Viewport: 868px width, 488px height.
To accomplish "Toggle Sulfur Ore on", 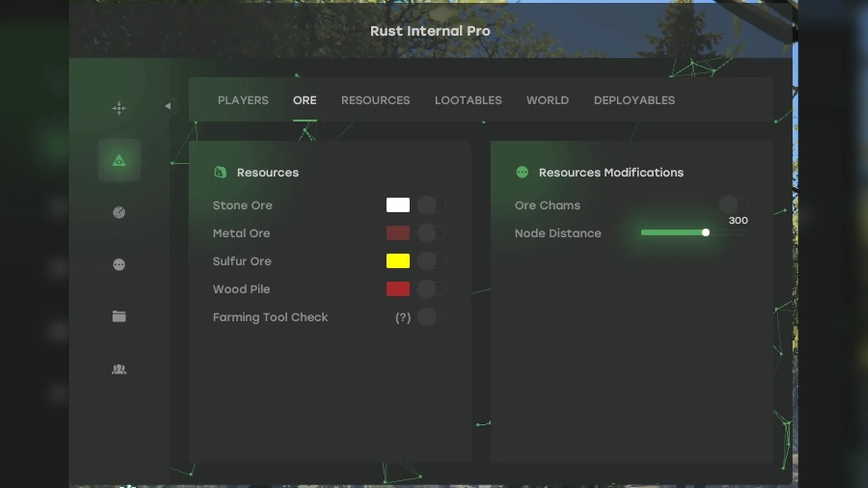I will pos(431,261).
